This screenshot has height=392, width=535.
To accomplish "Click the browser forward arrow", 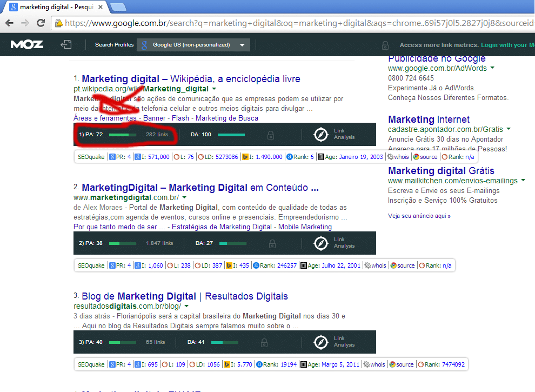I will tap(25, 23).
